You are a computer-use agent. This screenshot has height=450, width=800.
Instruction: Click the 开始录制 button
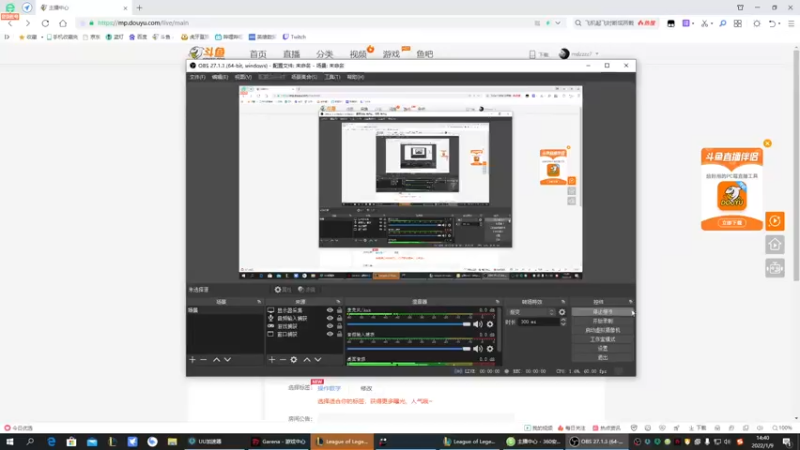click(x=603, y=321)
